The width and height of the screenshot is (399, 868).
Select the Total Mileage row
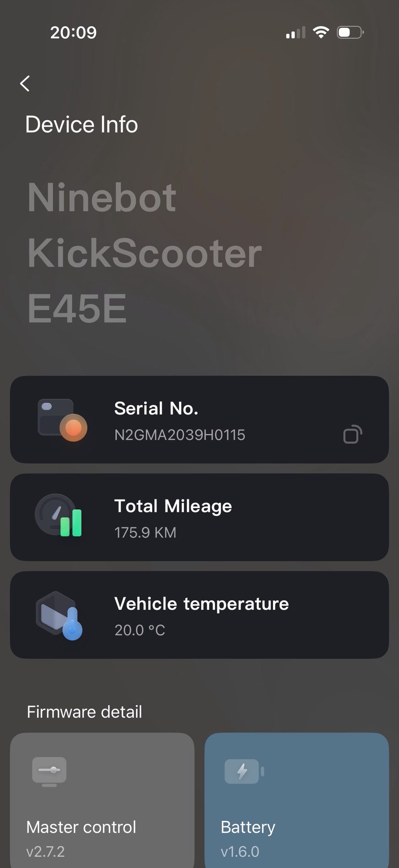(199, 517)
